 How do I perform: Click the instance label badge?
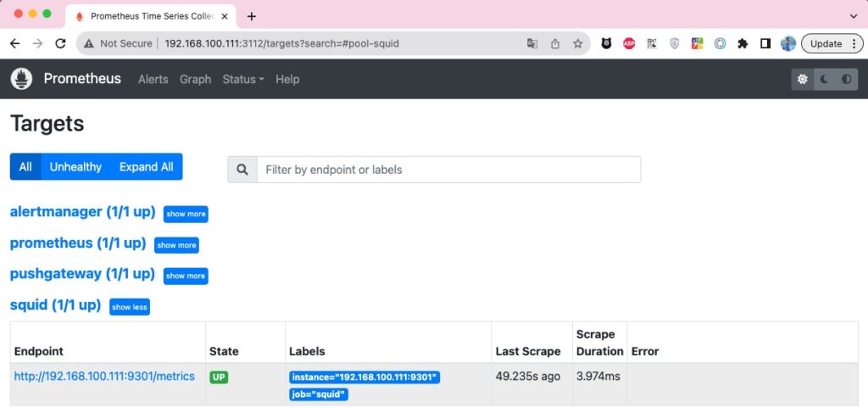point(364,377)
